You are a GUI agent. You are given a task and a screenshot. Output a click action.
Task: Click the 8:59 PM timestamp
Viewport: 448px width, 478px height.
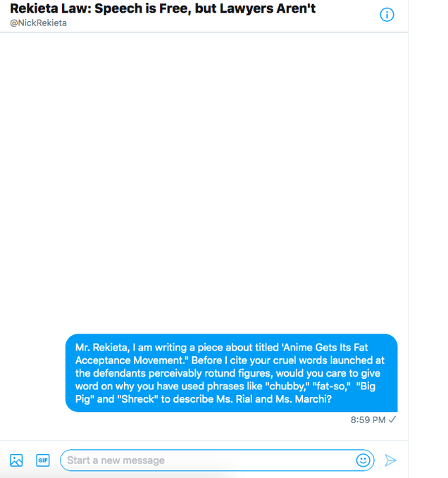(x=368, y=420)
